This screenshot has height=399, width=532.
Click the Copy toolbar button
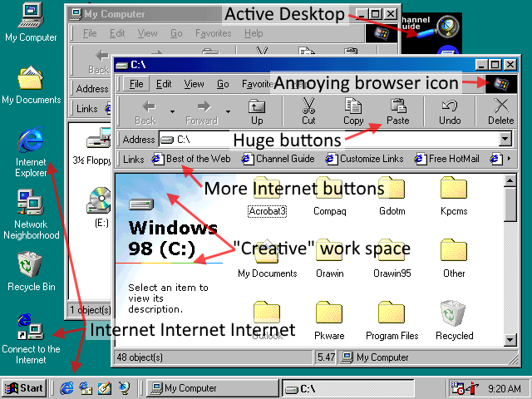[x=353, y=112]
